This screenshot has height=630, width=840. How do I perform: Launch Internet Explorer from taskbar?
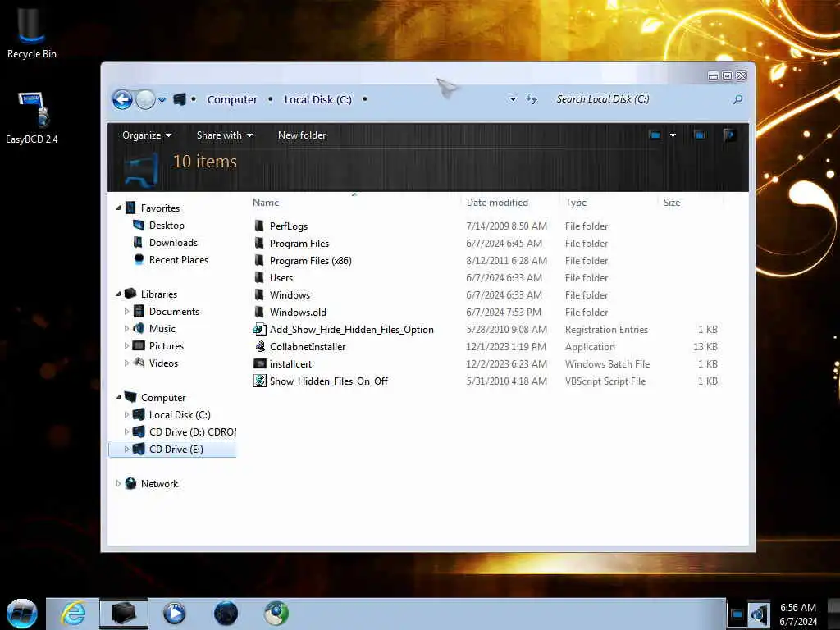tap(73, 614)
